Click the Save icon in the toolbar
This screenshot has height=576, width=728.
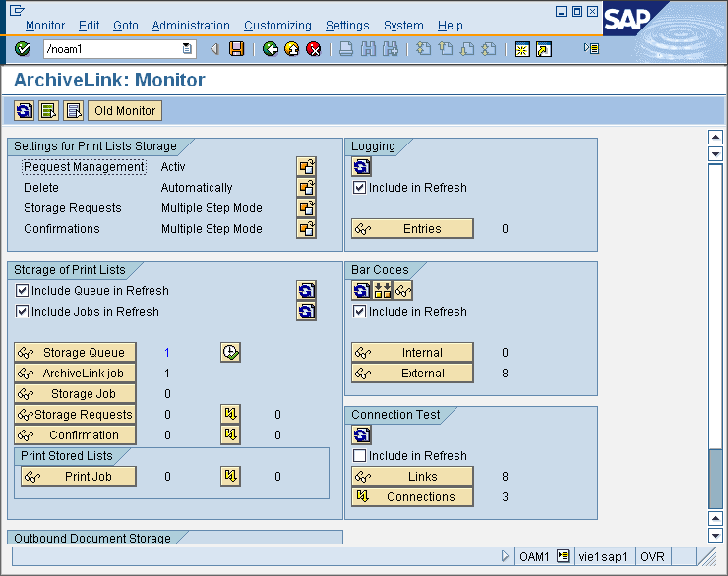236,49
